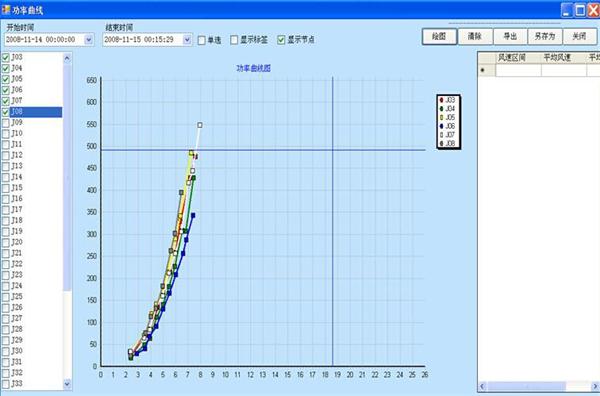Screen dimensions: 600x396
Task: Select the J22 row label
Action: click(17, 264)
